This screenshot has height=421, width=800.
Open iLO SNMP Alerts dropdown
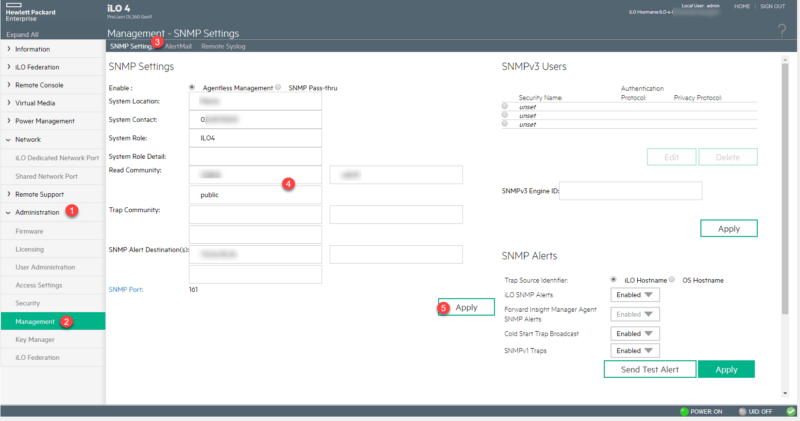[x=635, y=295]
